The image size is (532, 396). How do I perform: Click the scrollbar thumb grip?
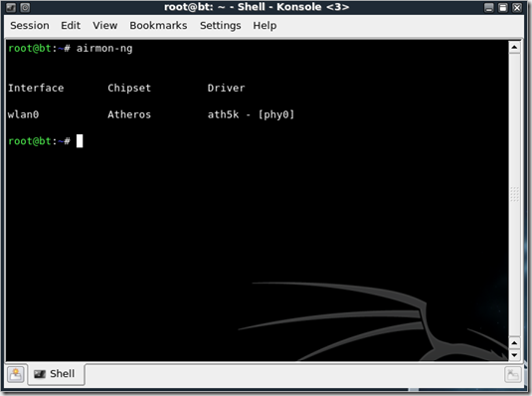tap(514, 194)
